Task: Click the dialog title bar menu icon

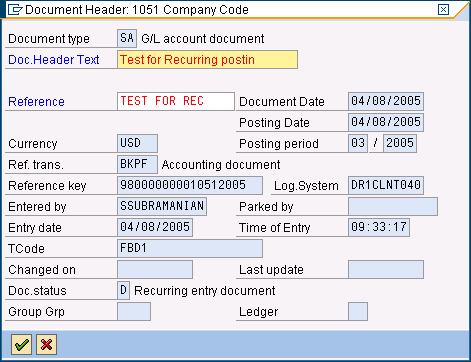Action: 15,10
